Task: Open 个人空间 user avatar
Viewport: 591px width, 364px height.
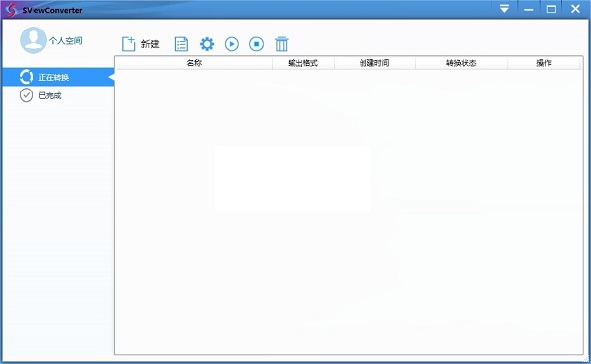Action: click(x=33, y=40)
